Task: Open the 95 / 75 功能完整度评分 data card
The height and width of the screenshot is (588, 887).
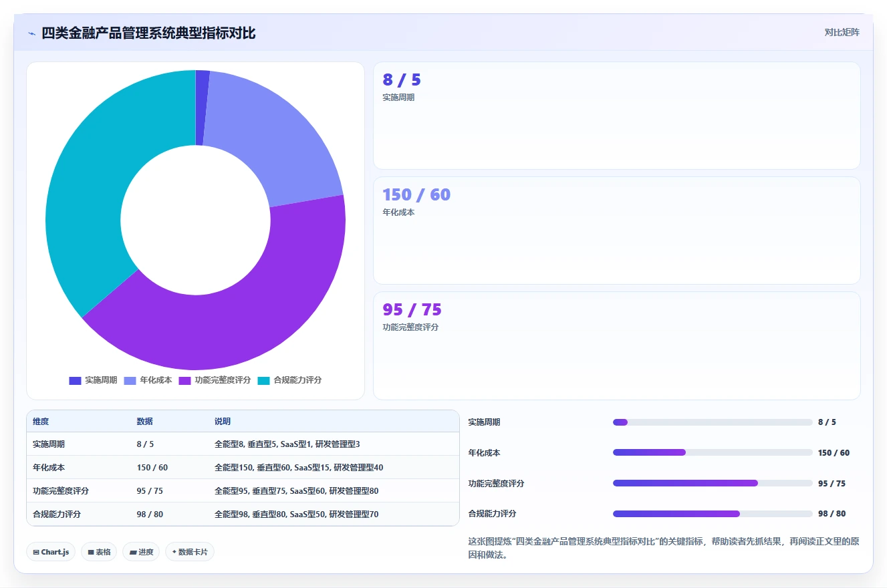Action: pyautogui.click(x=616, y=345)
